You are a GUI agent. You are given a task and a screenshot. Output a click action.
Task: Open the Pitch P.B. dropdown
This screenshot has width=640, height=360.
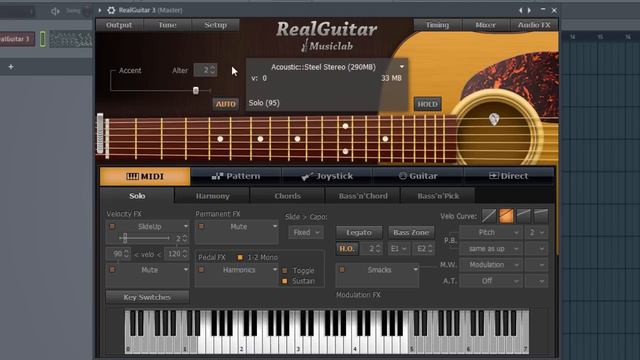(491, 232)
